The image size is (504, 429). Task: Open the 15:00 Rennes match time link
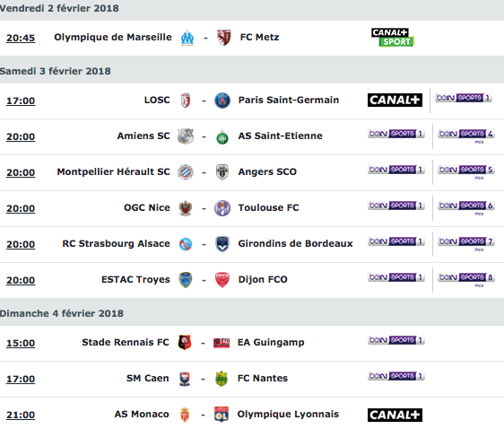click(x=21, y=343)
